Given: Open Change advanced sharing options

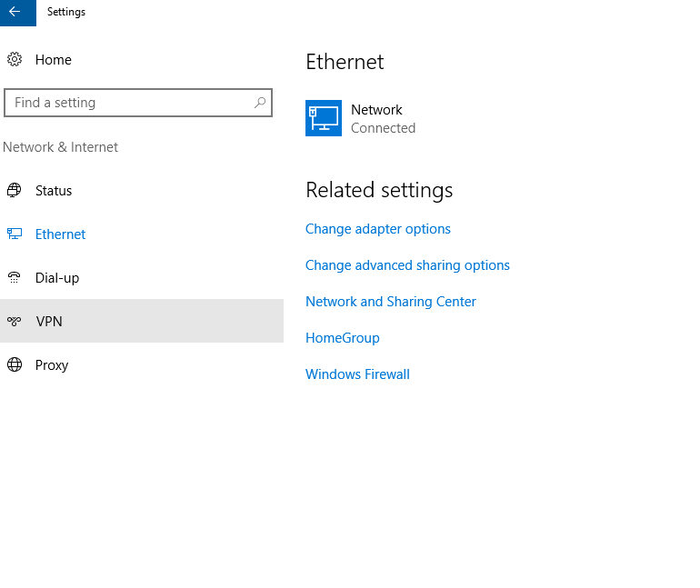Looking at the screenshot, I should [x=407, y=265].
